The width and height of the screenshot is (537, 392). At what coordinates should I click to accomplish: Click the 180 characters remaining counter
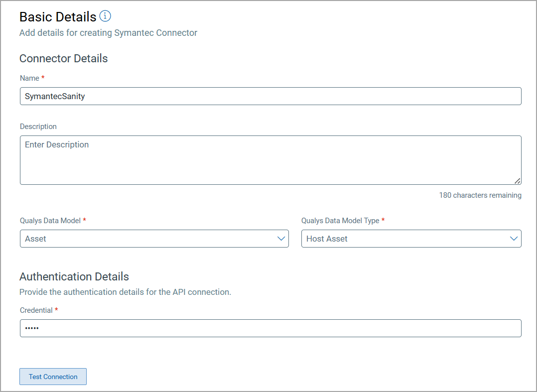tap(480, 195)
